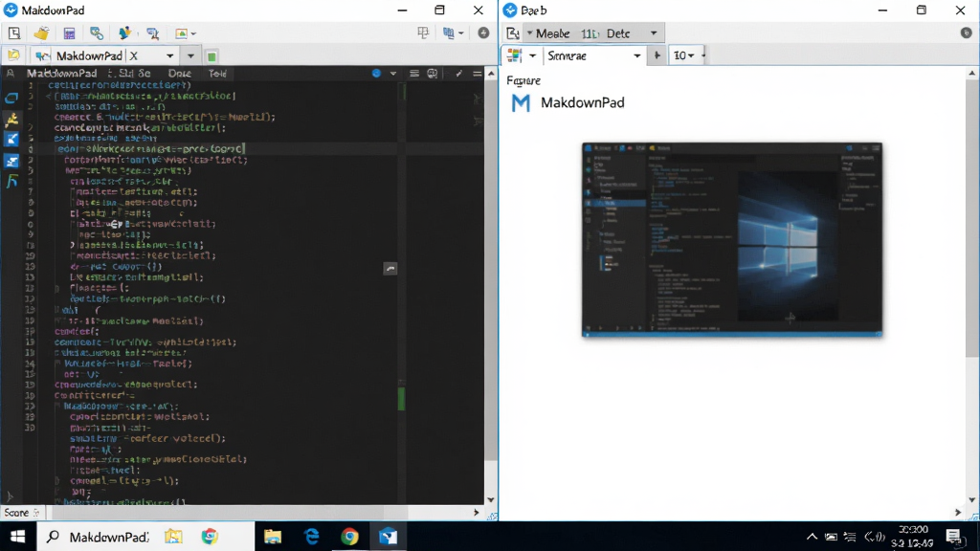
Task: Click the yellow figure icon in left sidebar
Action: (11, 119)
